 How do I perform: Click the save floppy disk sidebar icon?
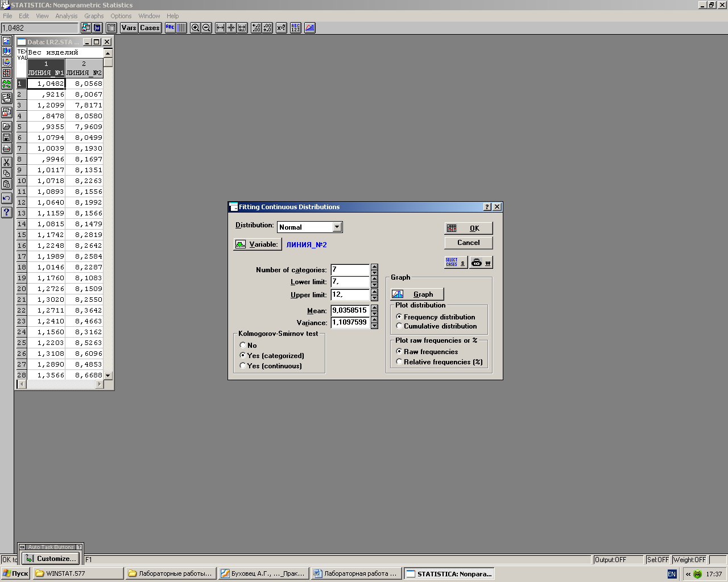pos(7,138)
